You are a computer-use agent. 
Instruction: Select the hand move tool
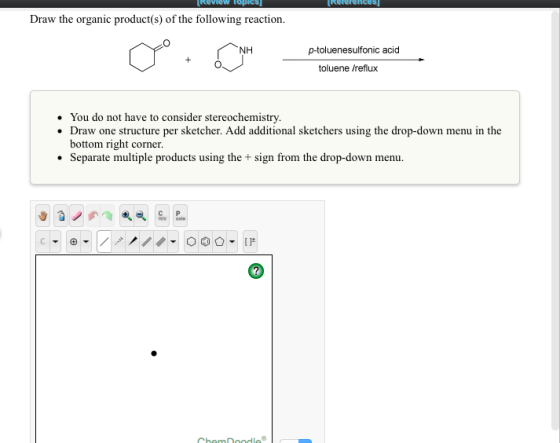(x=43, y=216)
